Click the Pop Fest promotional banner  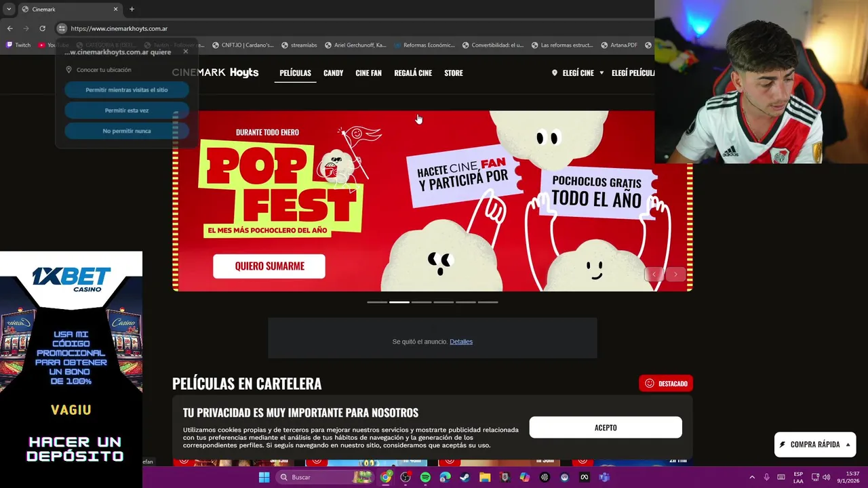coord(432,201)
